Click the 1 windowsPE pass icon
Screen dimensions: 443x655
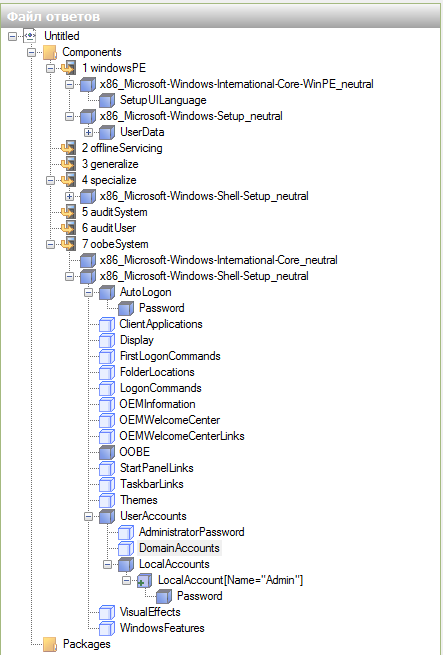[68, 68]
